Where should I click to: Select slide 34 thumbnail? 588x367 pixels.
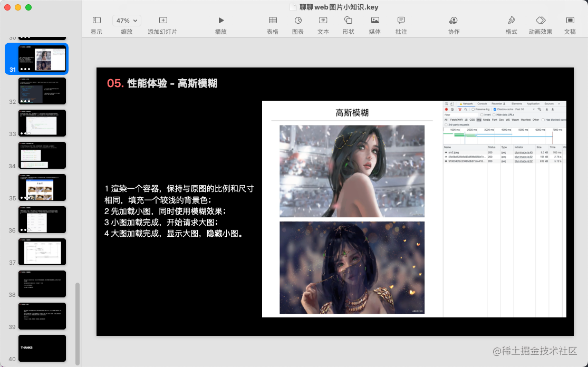click(x=42, y=155)
